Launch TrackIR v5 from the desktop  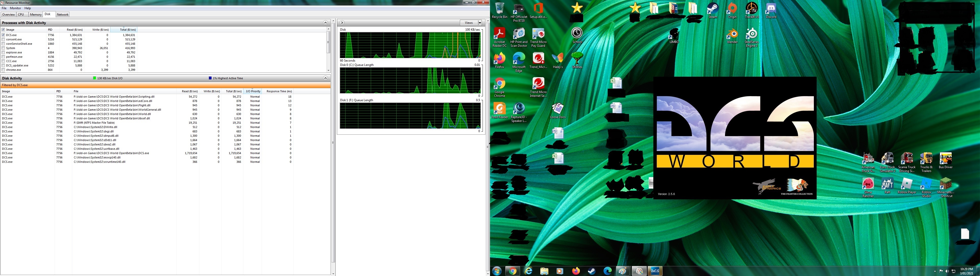point(751,11)
